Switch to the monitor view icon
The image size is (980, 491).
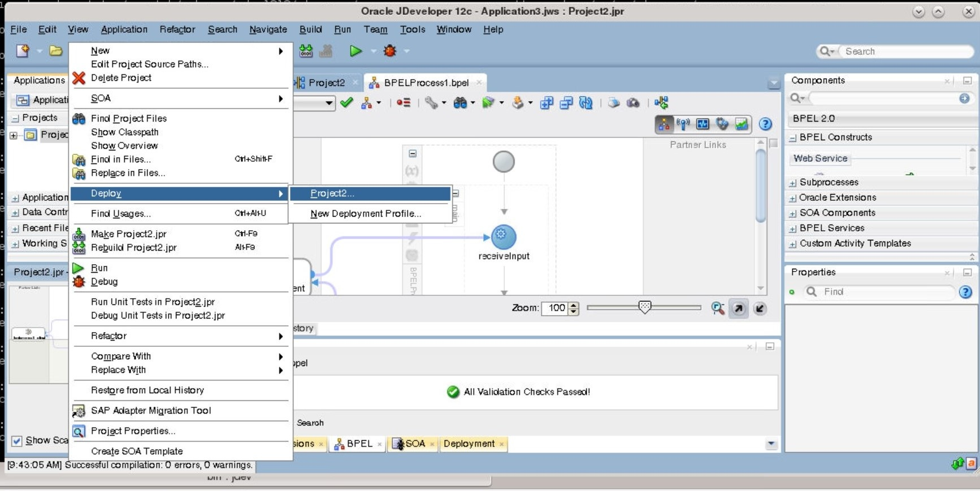pyautogui.click(x=703, y=124)
